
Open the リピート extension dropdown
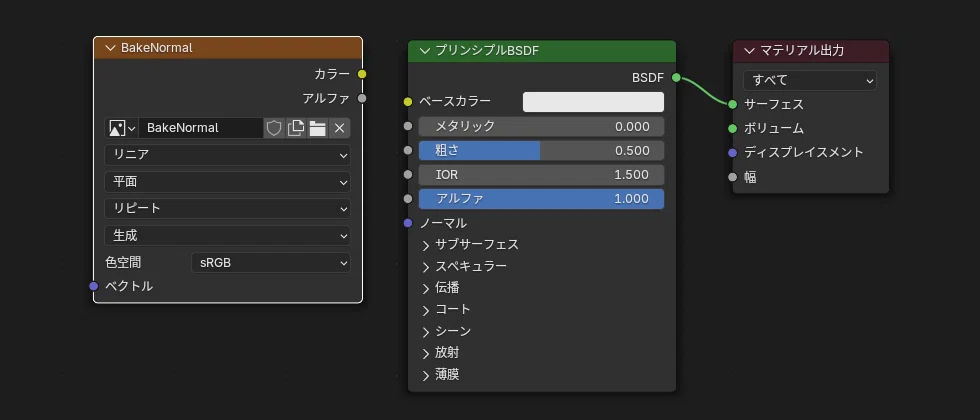click(x=228, y=208)
